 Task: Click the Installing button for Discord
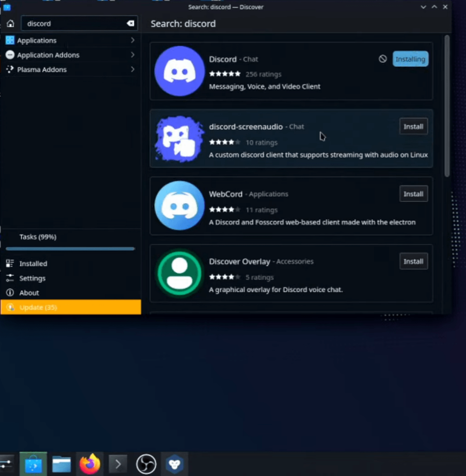coord(410,59)
